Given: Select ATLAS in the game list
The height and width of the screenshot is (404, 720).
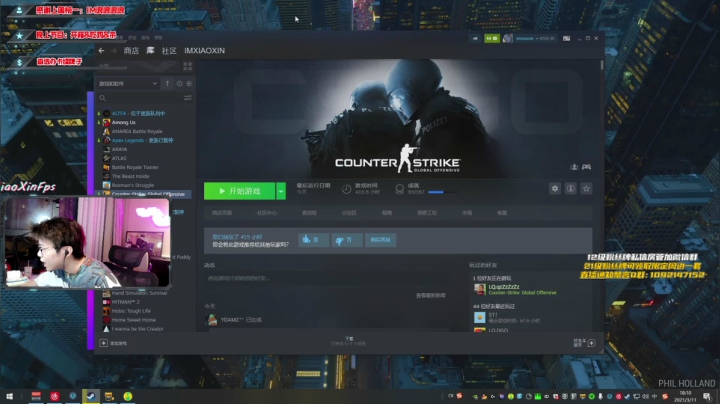Looking at the screenshot, I should (x=119, y=158).
